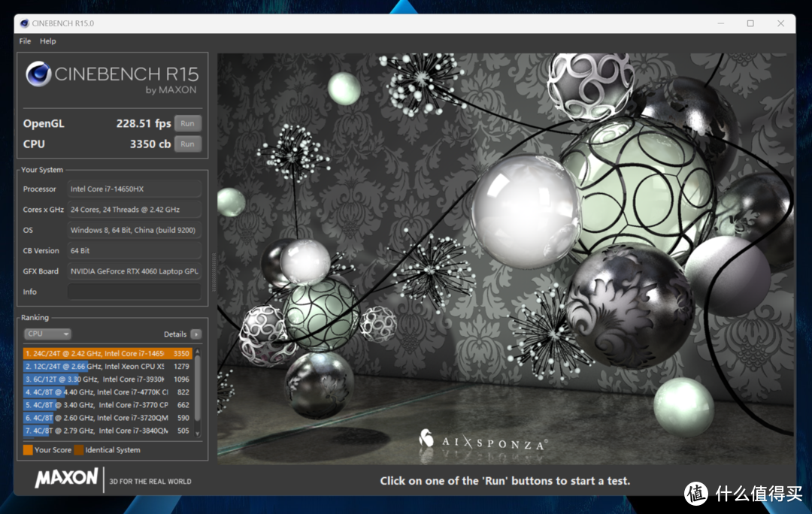Open the Ranking CPU dropdown
The image size is (812, 514).
pyautogui.click(x=47, y=334)
